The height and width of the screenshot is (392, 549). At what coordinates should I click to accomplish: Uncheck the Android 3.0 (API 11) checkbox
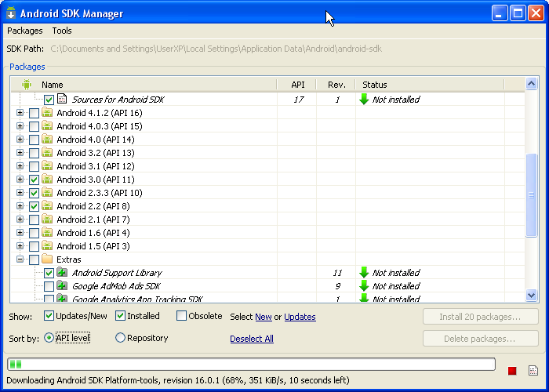34,180
